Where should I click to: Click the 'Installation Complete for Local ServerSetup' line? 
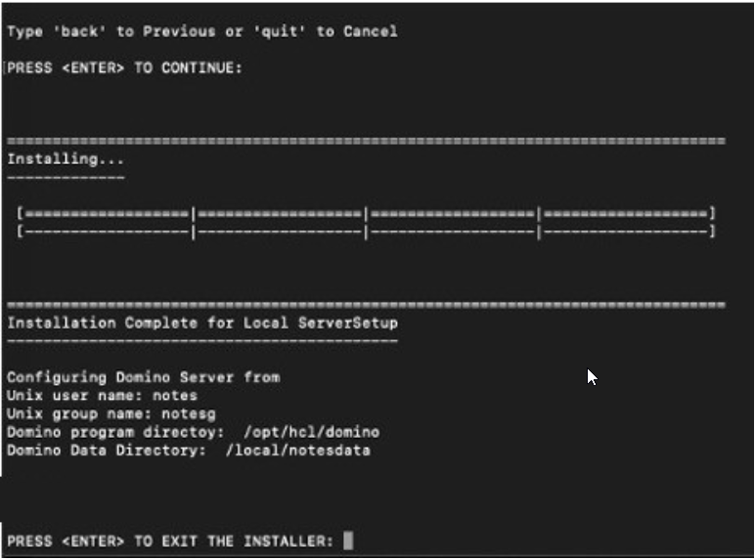tap(202, 323)
